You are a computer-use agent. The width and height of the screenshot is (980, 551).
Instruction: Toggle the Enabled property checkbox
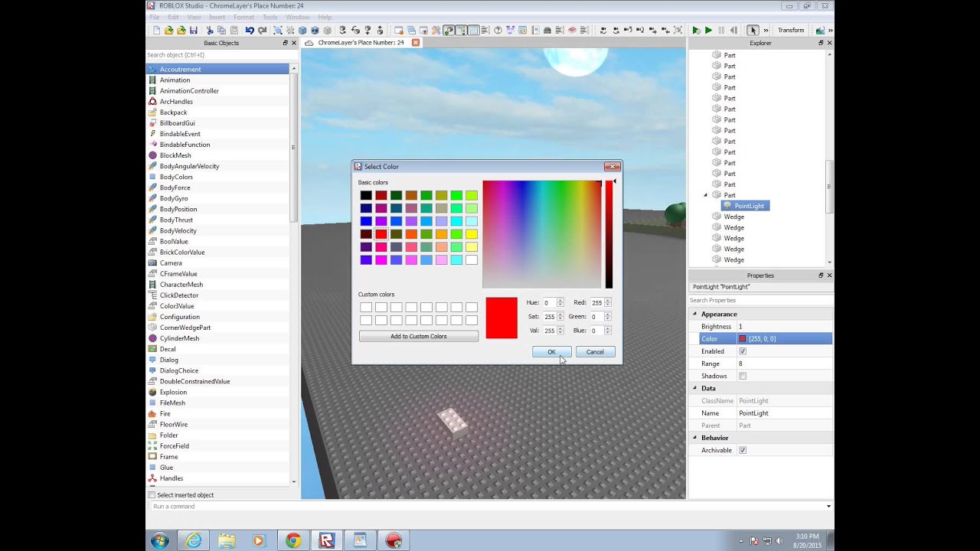pos(743,351)
